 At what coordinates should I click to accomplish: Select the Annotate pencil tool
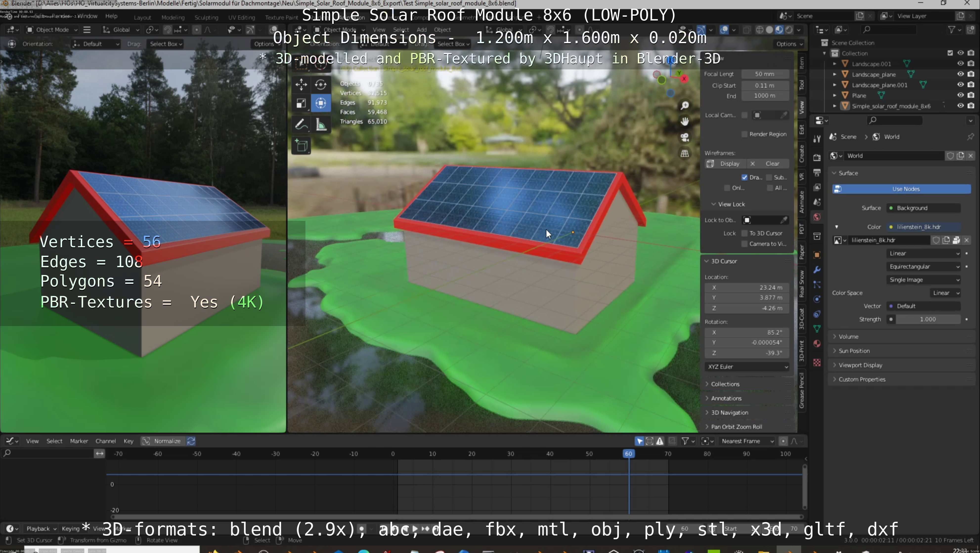click(x=301, y=124)
